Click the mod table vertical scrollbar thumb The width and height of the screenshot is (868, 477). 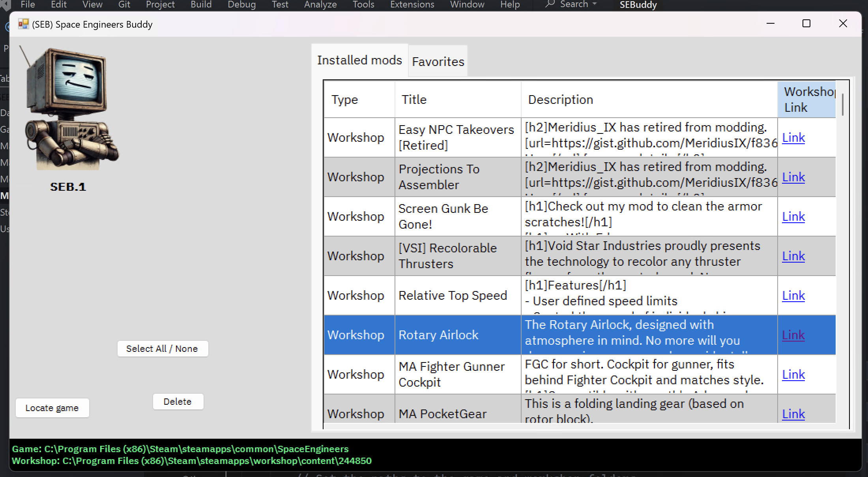[x=842, y=105]
